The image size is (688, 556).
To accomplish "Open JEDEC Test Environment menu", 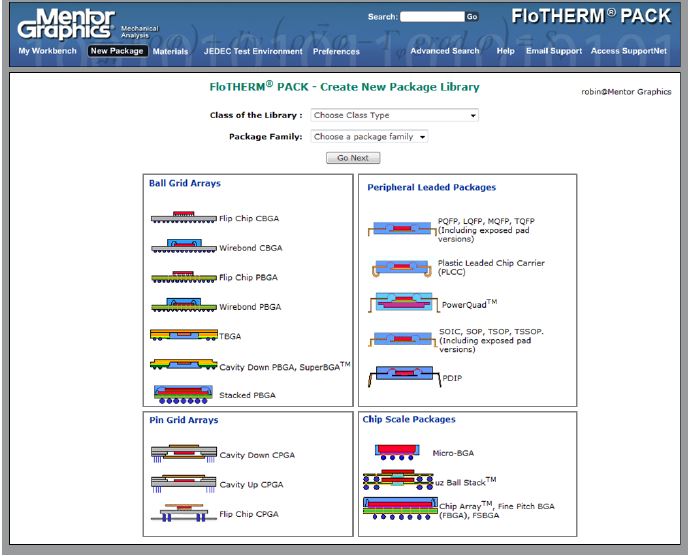I will coord(253,51).
